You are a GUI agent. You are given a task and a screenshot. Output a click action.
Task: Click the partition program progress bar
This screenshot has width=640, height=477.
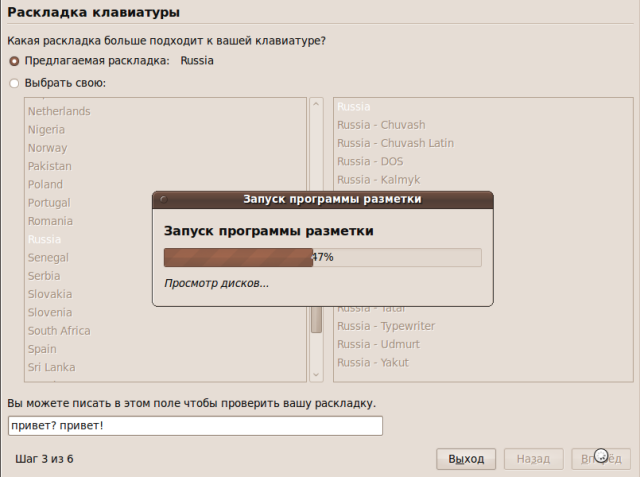322,257
